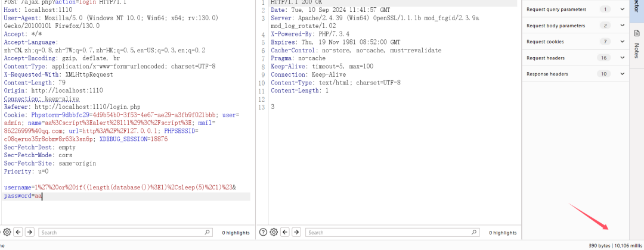Focus the response panel Search field
The height and width of the screenshot is (250, 644).
392,232
